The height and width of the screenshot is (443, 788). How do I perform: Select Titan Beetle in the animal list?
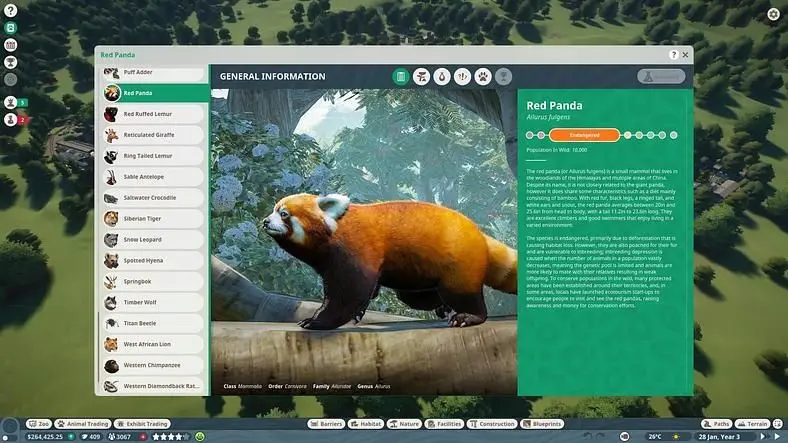click(153, 323)
